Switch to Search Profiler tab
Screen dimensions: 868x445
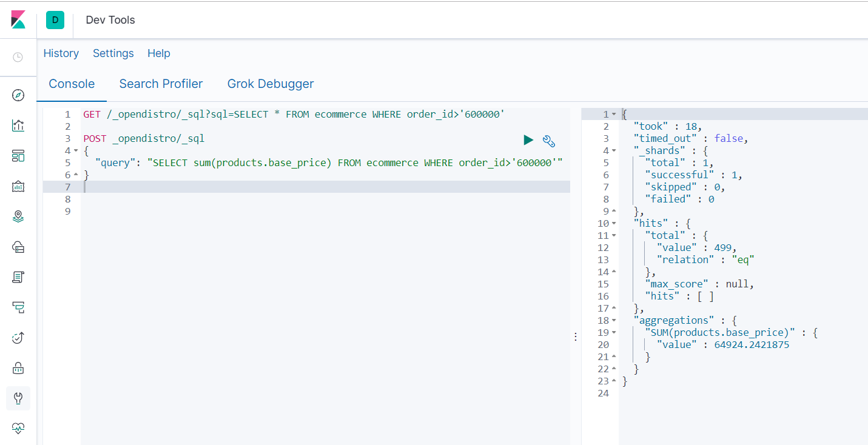coord(161,84)
